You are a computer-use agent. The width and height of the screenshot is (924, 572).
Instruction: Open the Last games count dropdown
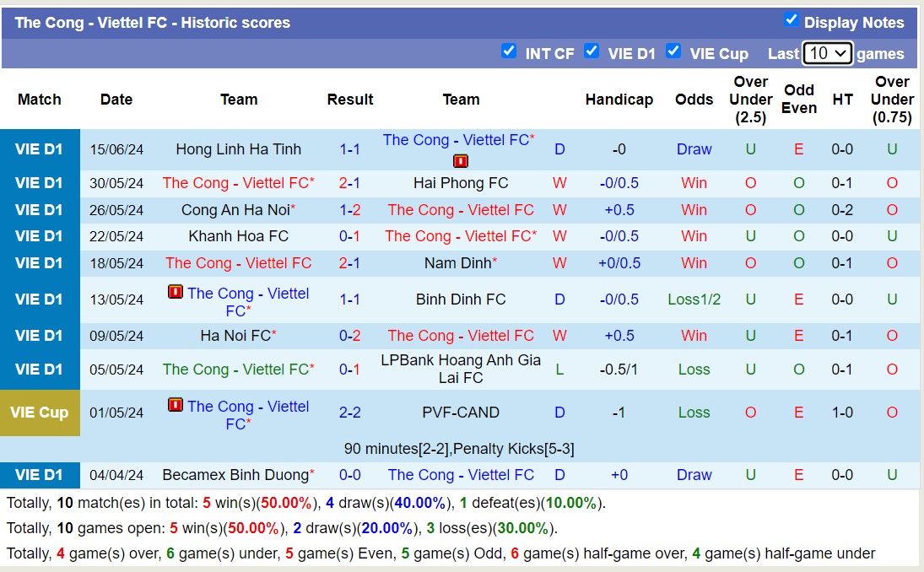click(x=827, y=52)
